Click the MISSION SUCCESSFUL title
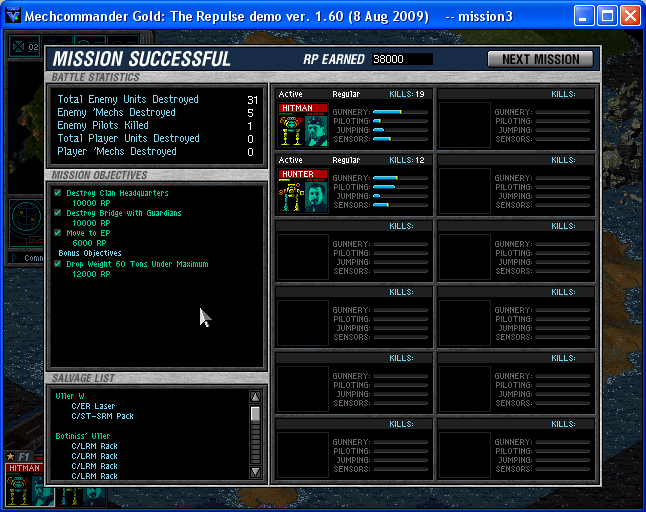646x512 pixels. pos(141,59)
